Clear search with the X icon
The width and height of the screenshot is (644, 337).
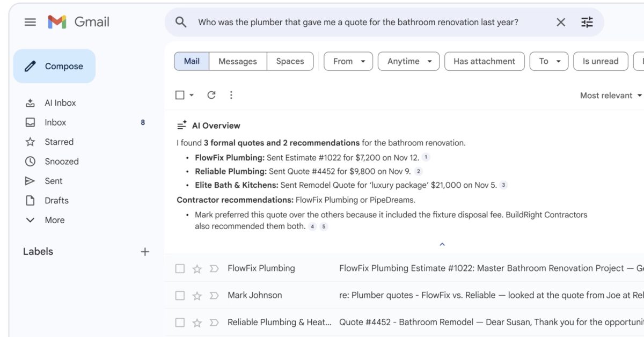[x=560, y=22]
